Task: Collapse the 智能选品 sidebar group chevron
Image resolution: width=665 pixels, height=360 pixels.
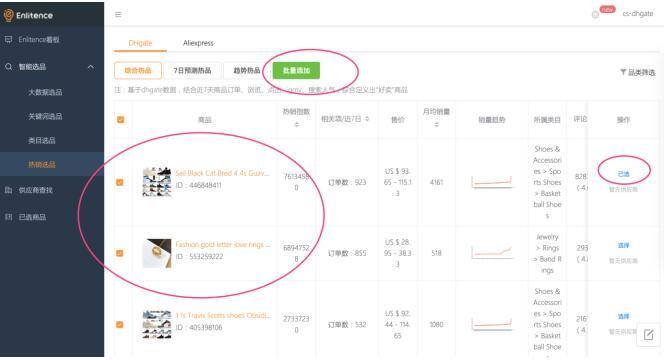Action: 91,67
